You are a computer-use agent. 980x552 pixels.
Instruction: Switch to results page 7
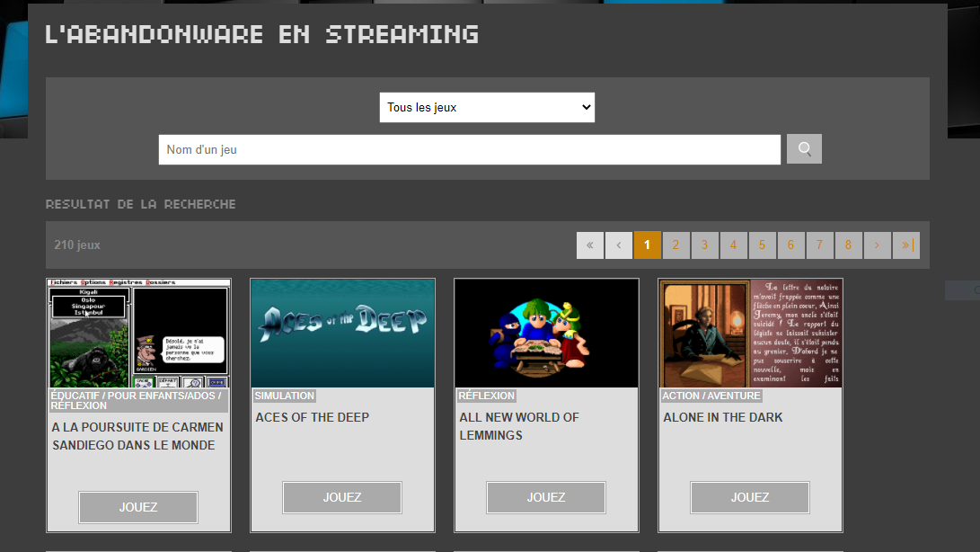(x=819, y=245)
